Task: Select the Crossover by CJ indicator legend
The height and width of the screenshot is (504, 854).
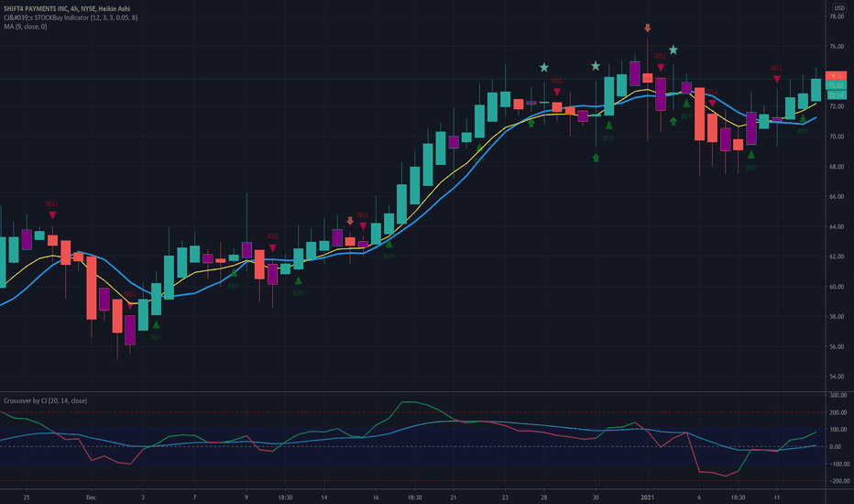Action: 45,400
